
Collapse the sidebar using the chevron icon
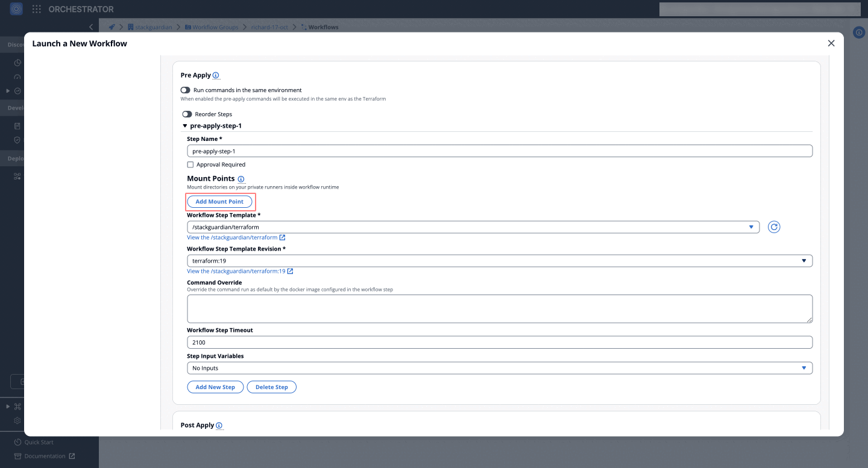[91, 27]
